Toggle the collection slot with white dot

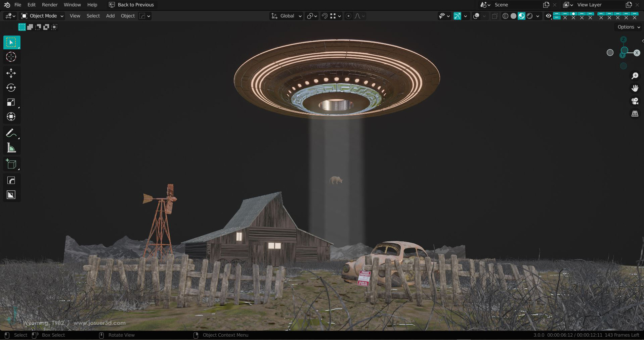[573, 14]
